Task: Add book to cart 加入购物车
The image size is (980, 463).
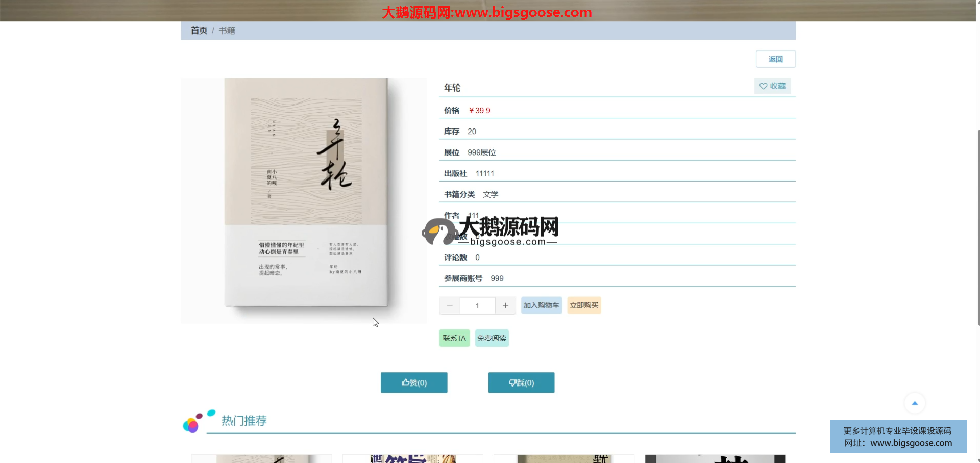Action: pyautogui.click(x=541, y=305)
